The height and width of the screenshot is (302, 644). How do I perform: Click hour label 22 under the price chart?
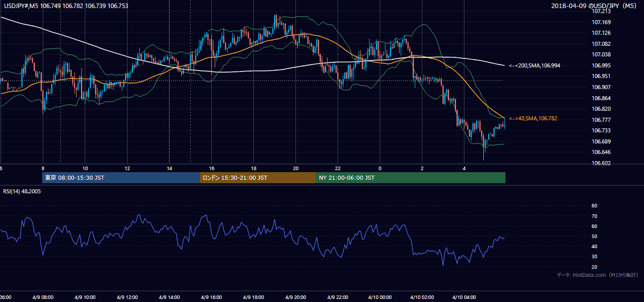coord(338,169)
